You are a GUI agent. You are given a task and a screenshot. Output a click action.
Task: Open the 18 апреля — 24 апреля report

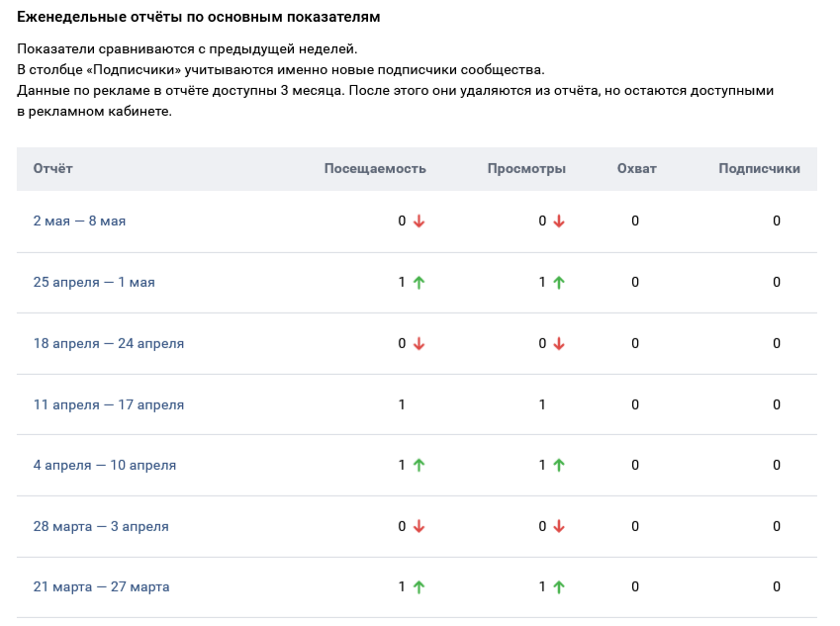pos(108,343)
